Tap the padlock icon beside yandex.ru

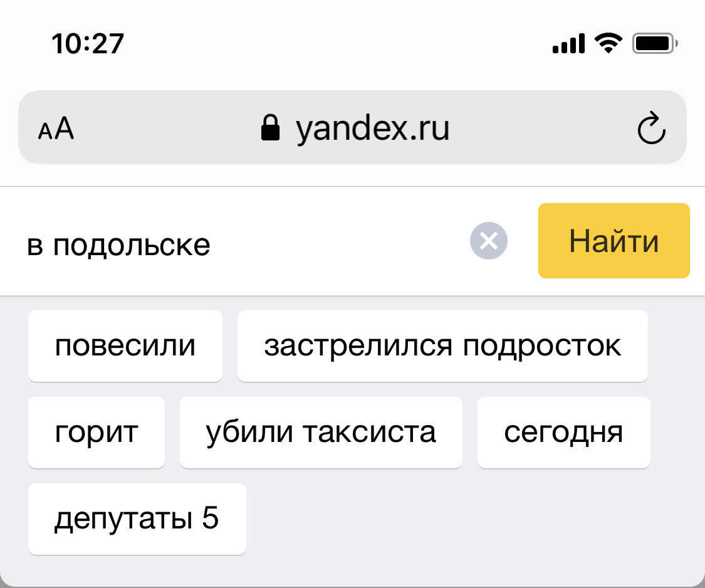pyautogui.click(x=270, y=128)
